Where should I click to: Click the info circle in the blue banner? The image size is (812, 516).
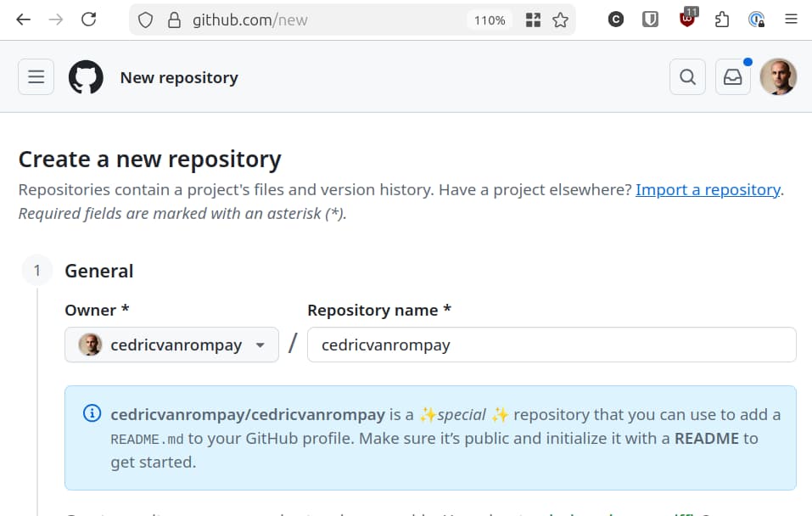(x=91, y=414)
